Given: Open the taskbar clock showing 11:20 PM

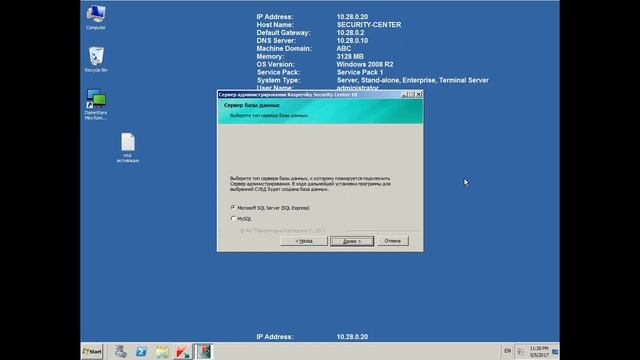Looking at the screenshot, I should pyautogui.click(x=539, y=352).
